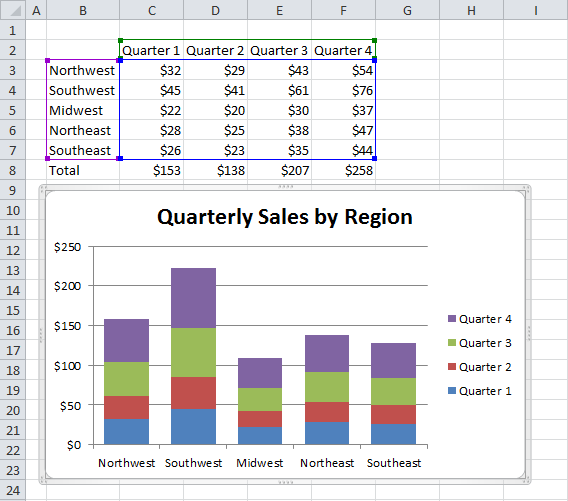Select row 2 header
Viewport: 568px width, 501px height.
(13, 50)
